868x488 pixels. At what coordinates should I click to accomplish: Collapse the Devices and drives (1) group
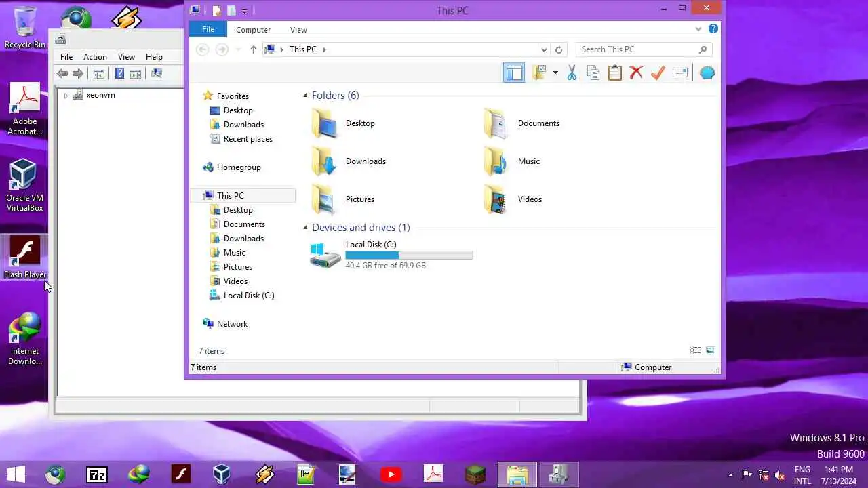[305, 228]
